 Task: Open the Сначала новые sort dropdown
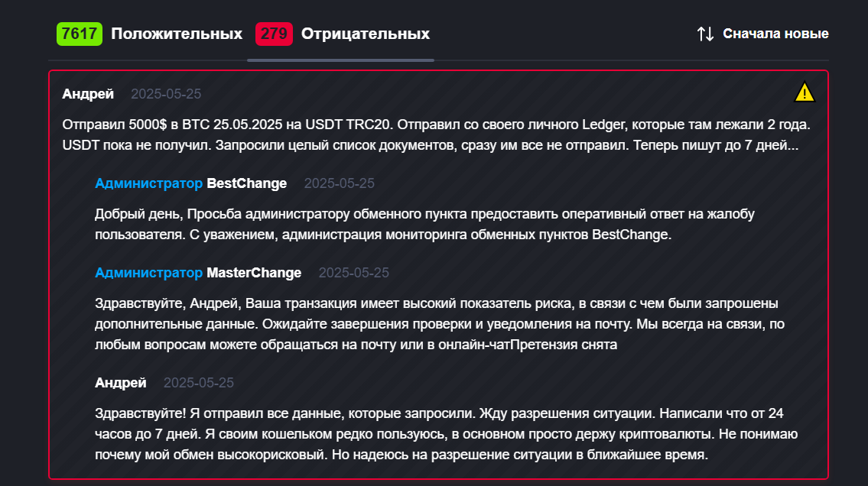(x=775, y=34)
